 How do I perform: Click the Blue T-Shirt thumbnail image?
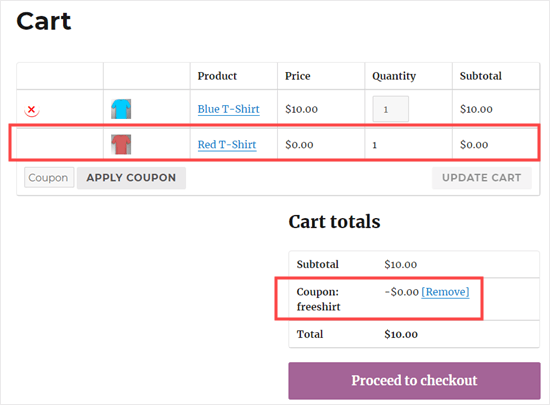[121, 109]
